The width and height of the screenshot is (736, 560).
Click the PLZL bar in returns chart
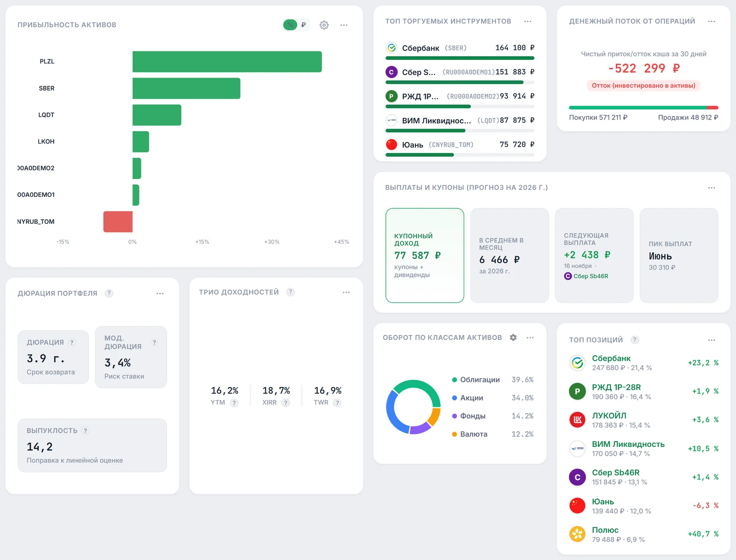pos(227,62)
